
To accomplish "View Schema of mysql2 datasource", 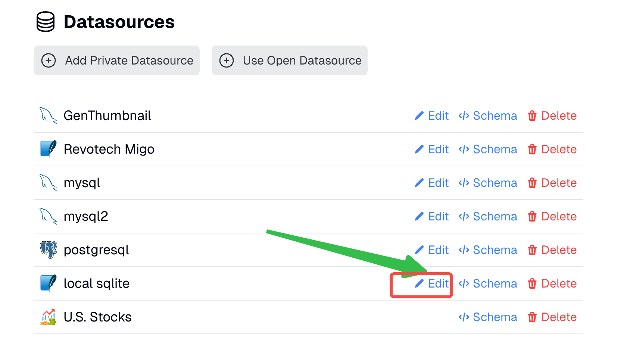I will point(488,216).
